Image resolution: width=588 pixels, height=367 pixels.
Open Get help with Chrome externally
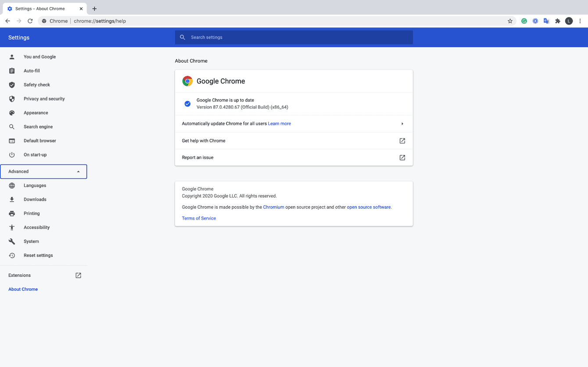(x=402, y=140)
